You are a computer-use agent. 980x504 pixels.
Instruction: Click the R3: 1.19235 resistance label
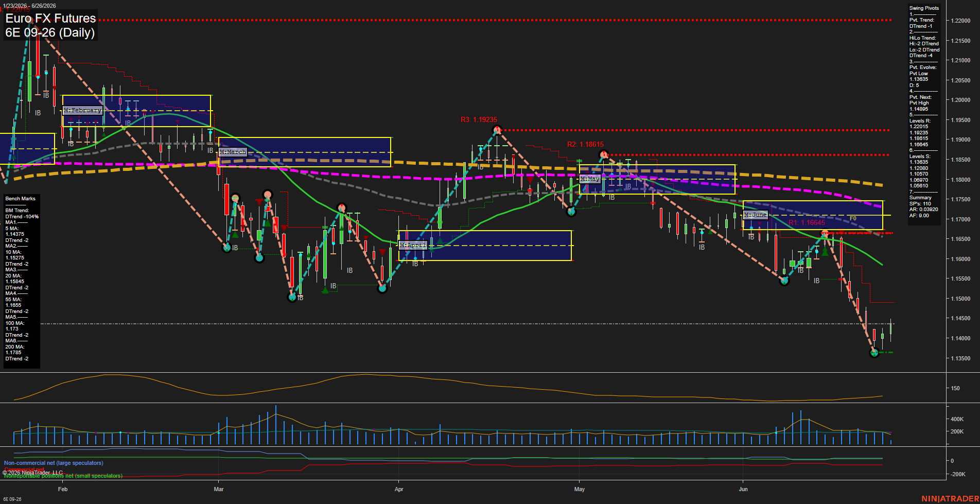point(479,119)
